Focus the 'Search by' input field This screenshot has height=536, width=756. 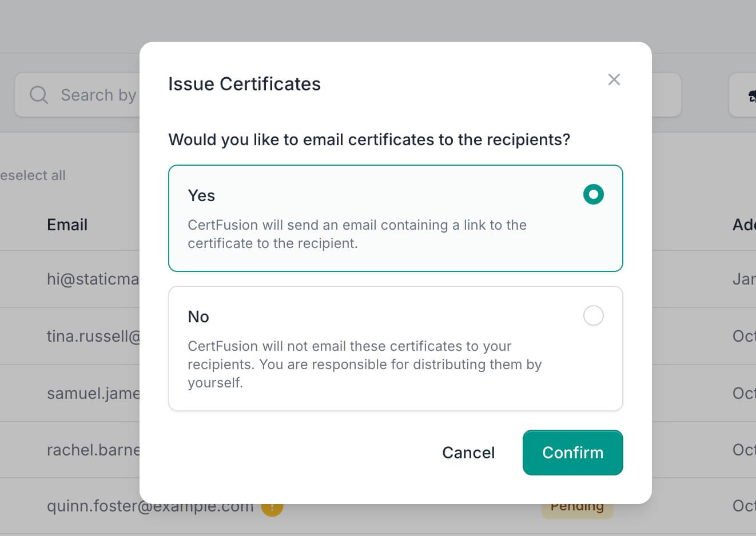[x=98, y=95]
